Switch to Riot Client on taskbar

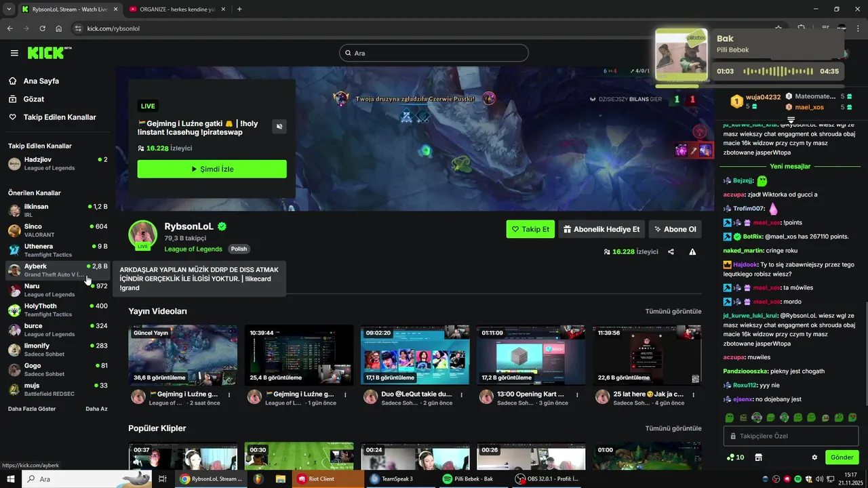(328, 479)
